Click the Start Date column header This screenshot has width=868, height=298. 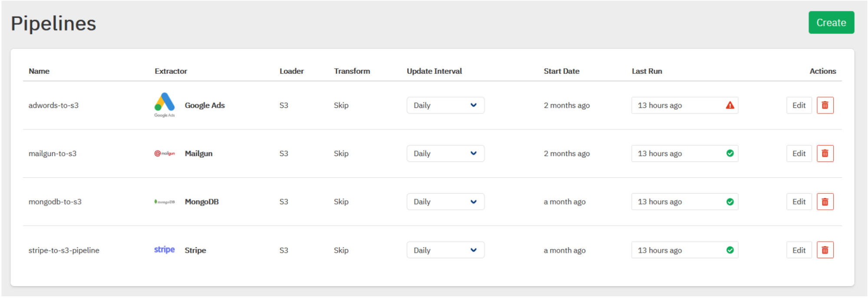561,71
